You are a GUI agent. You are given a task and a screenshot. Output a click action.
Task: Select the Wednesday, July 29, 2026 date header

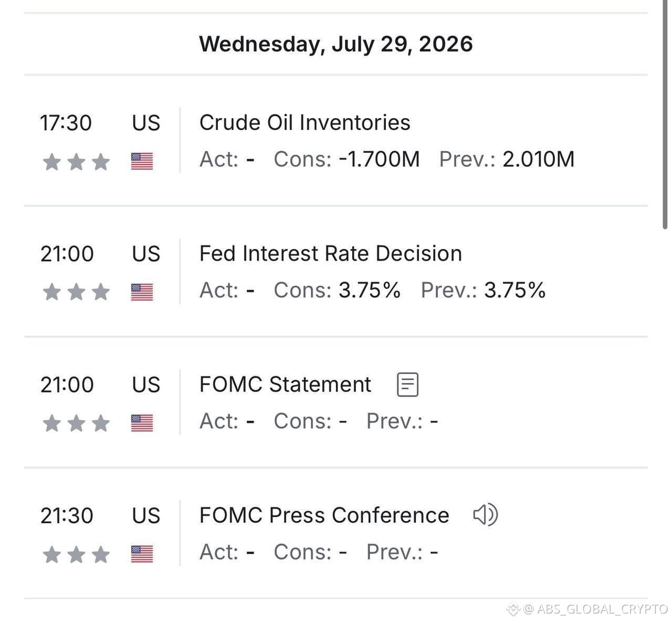tap(336, 44)
